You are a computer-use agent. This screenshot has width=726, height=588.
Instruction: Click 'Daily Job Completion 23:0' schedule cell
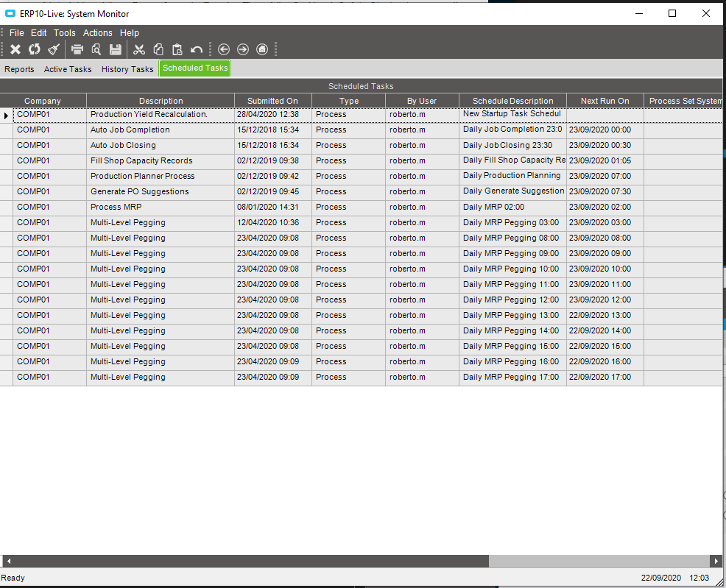[x=512, y=130]
